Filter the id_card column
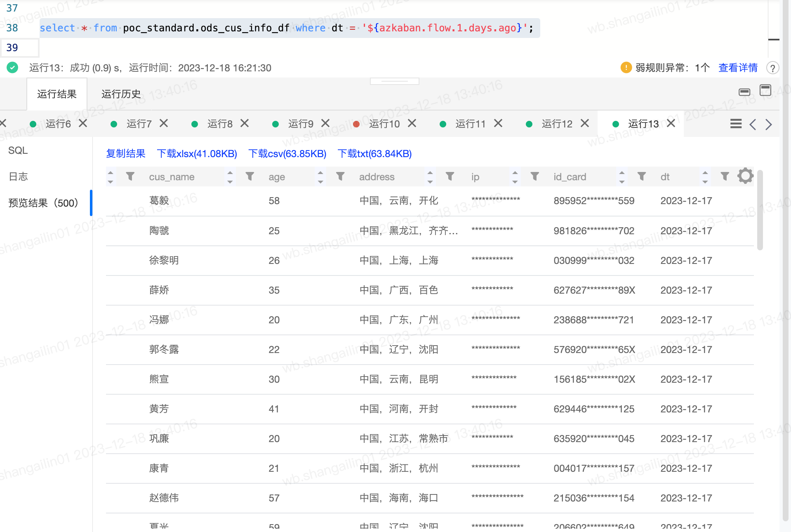Screen dimensions: 791x532 click(642, 177)
